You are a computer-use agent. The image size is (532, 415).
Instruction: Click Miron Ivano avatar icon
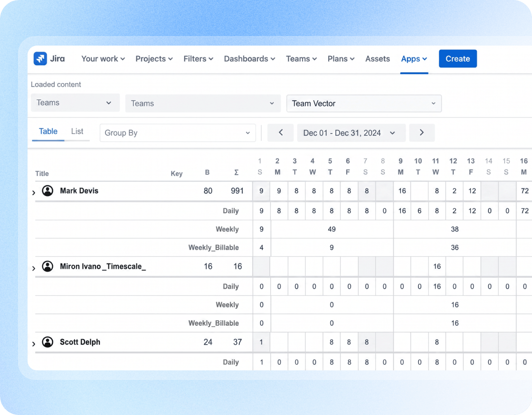click(x=47, y=266)
